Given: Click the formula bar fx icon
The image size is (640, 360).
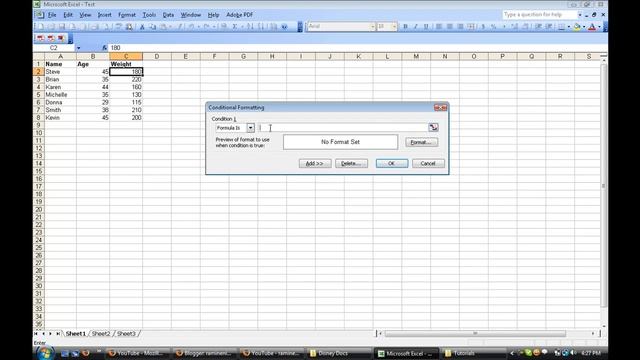Looking at the screenshot, I should click(x=104, y=48).
